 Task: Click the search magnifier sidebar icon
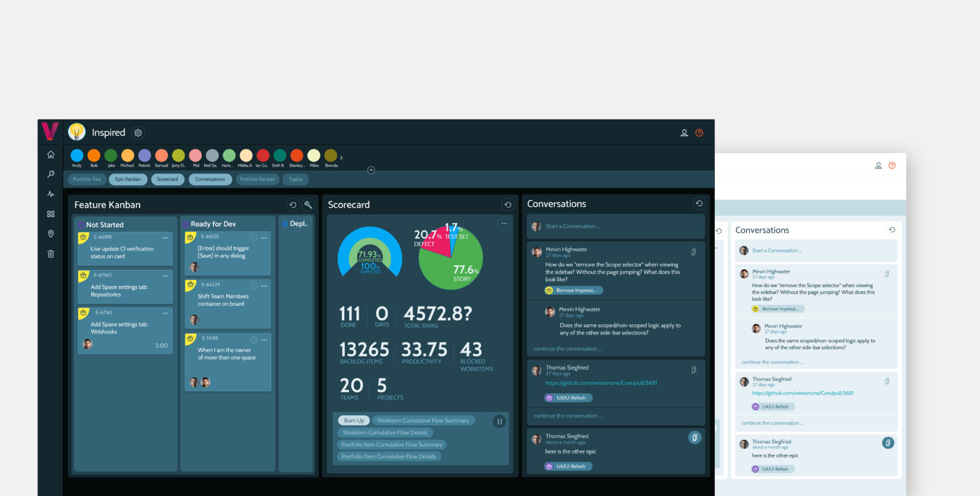click(51, 175)
